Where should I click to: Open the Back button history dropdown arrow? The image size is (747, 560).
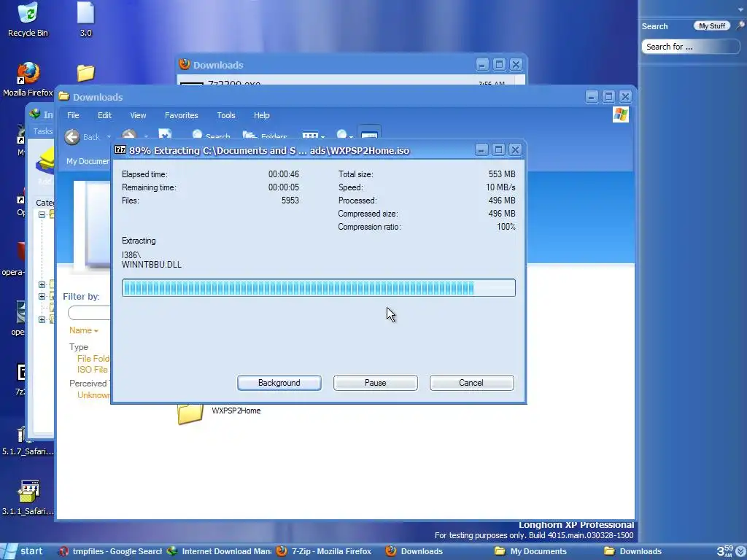coord(109,137)
